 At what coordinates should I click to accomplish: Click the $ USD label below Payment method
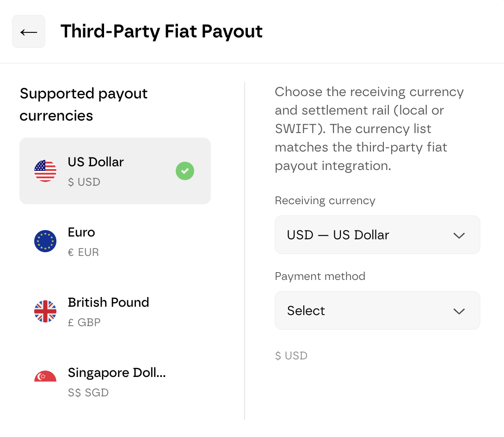click(x=291, y=356)
